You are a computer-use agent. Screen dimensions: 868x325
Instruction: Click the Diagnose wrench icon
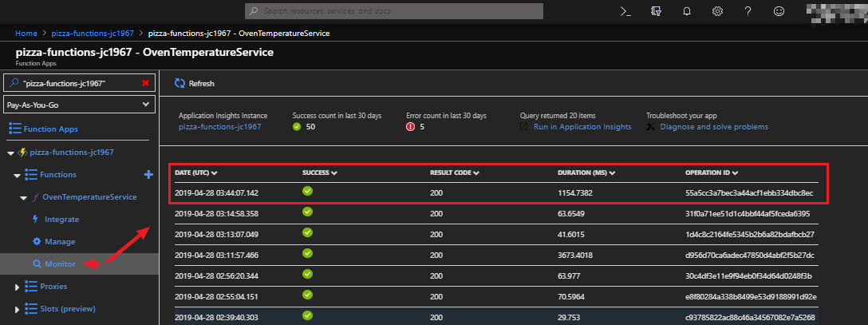[651, 127]
